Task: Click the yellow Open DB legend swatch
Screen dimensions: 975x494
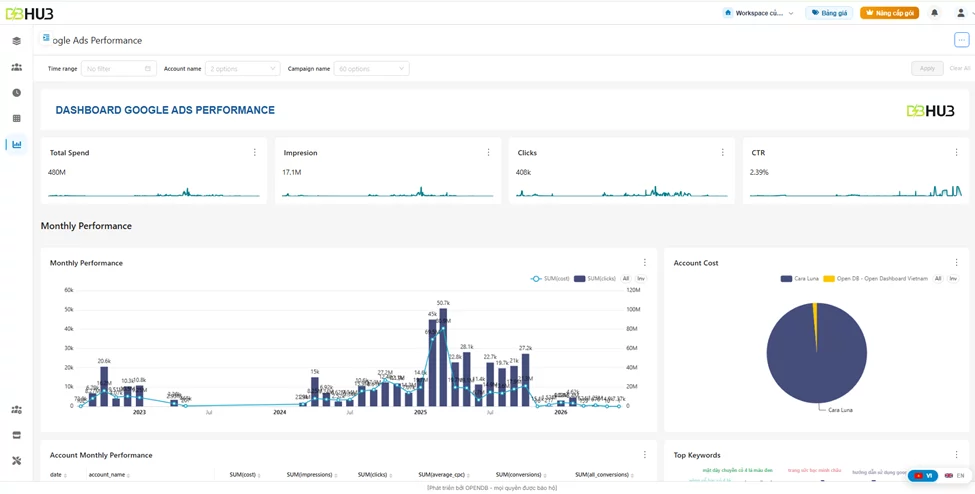Action: pos(829,278)
